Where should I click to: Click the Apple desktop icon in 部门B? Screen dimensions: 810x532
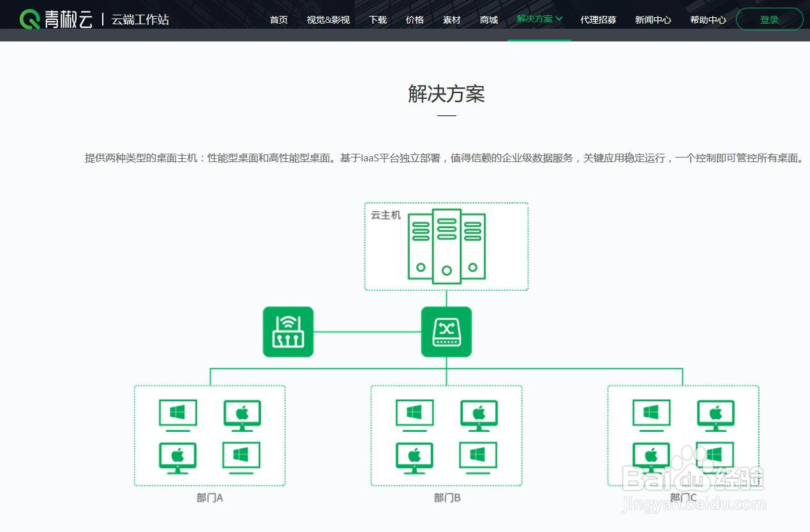pos(479,415)
